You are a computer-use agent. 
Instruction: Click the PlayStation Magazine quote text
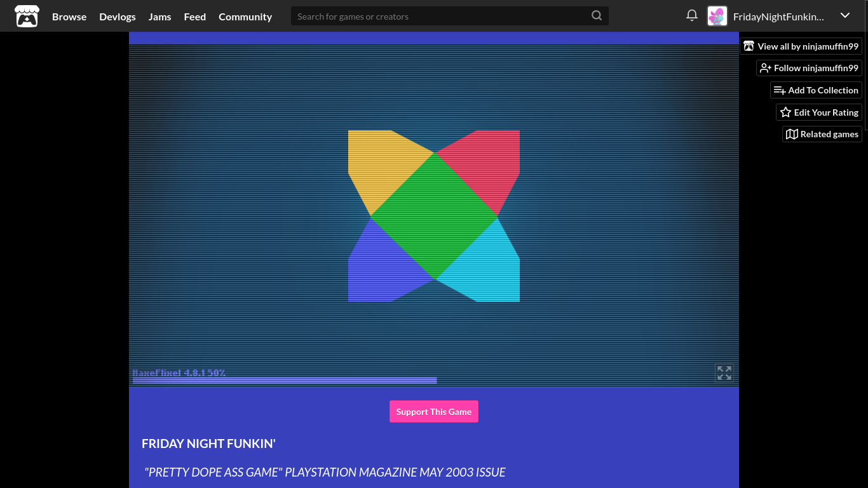(325, 472)
